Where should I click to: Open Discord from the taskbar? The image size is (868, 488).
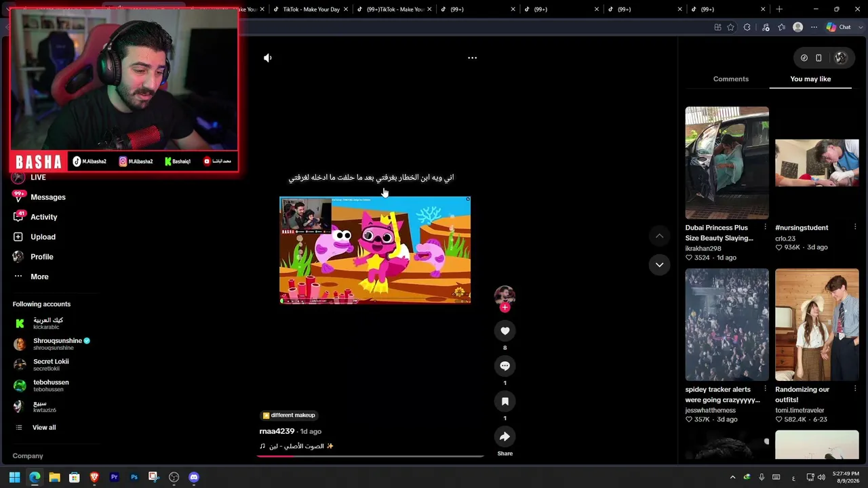tap(194, 477)
